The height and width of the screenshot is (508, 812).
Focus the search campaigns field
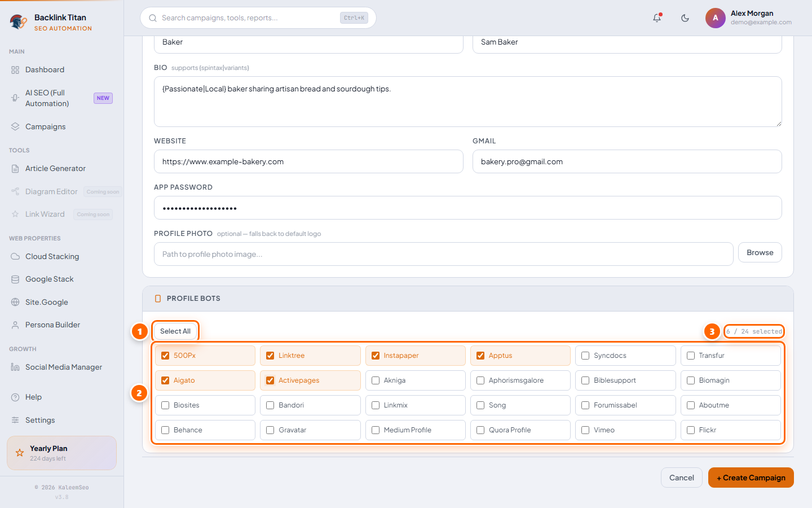tap(258, 18)
